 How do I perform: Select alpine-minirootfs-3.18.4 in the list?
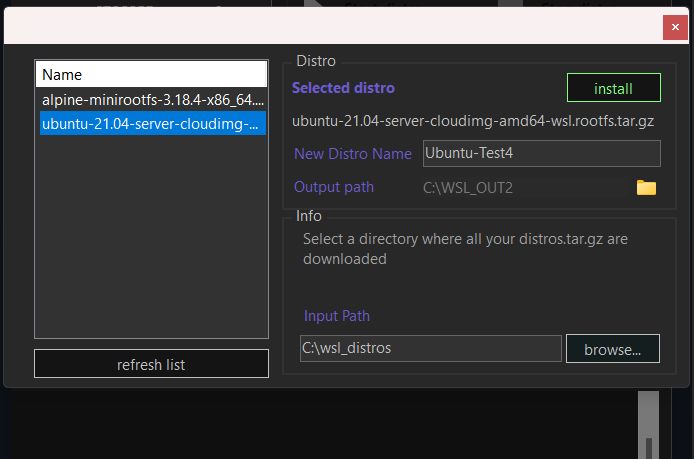click(x=152, y=100)
